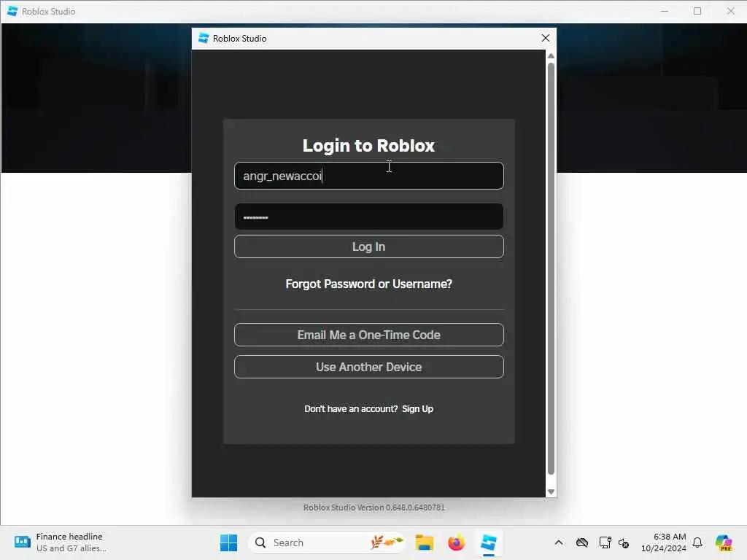
Task: Choose Email Me a One-Time Code
Action: point(368,335)
